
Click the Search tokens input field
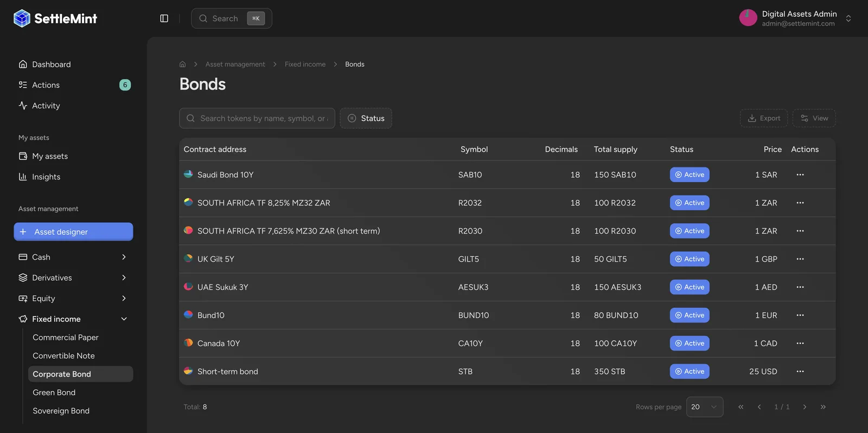coord(257,118)
